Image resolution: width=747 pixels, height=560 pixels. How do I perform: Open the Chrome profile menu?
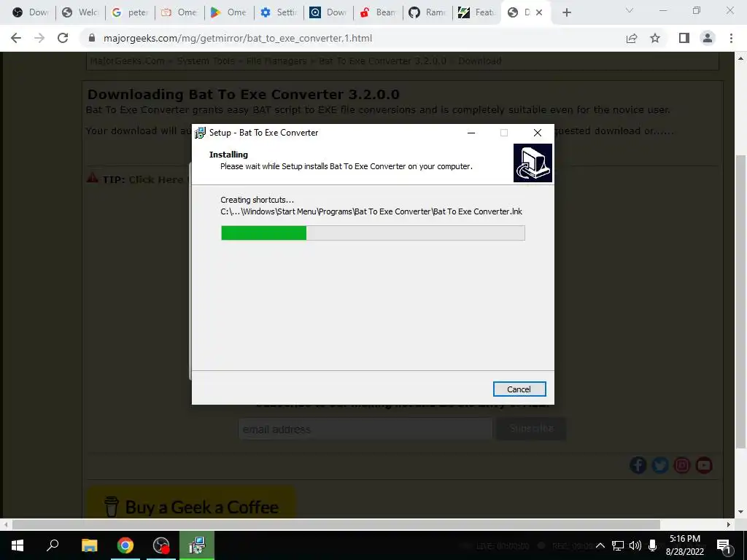tap(708, 38)
